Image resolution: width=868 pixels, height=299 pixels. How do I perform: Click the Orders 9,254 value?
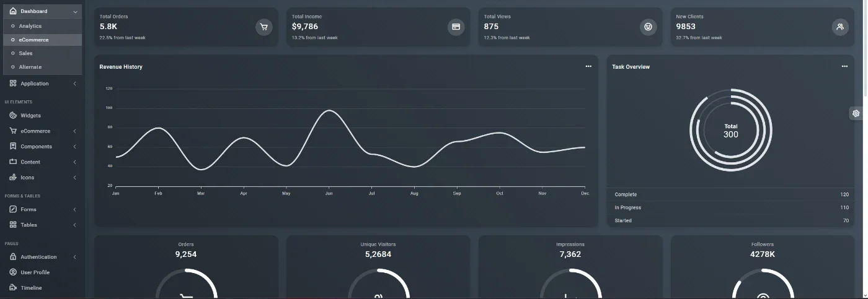[186, 254]
